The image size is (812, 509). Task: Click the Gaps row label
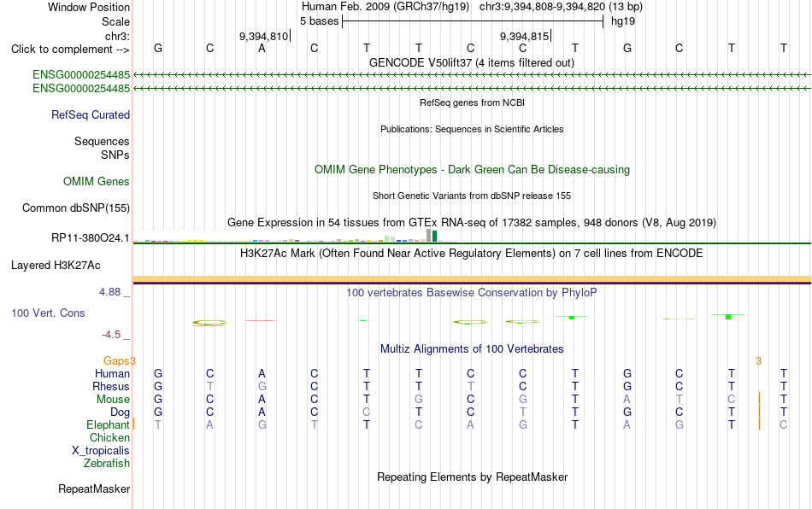click(116, 360)
